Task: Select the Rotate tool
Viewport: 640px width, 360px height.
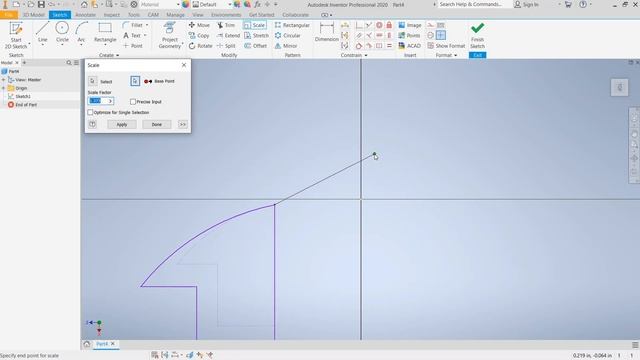Action: click(200, 46)
